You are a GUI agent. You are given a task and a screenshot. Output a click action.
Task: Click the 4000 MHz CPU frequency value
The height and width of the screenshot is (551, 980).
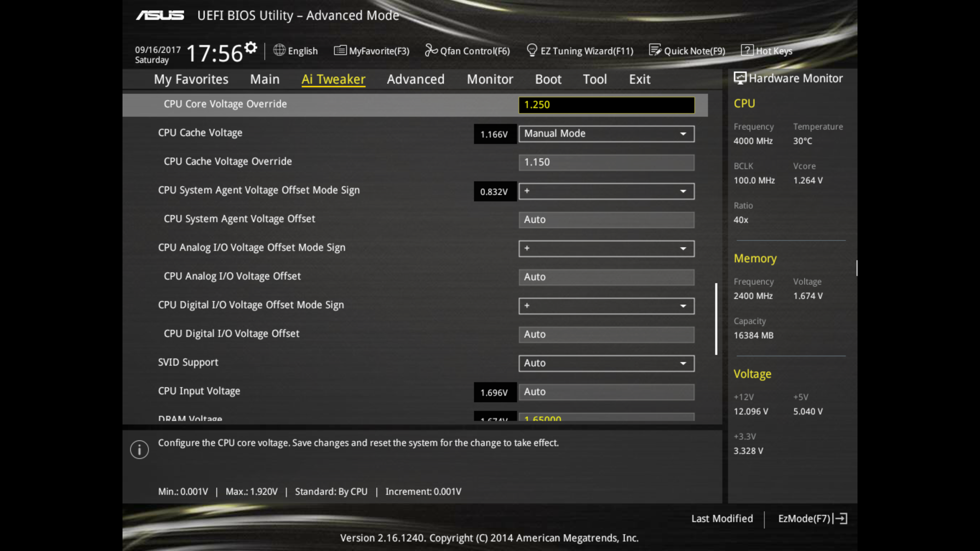pyautogui.click(x=753, y=141)
